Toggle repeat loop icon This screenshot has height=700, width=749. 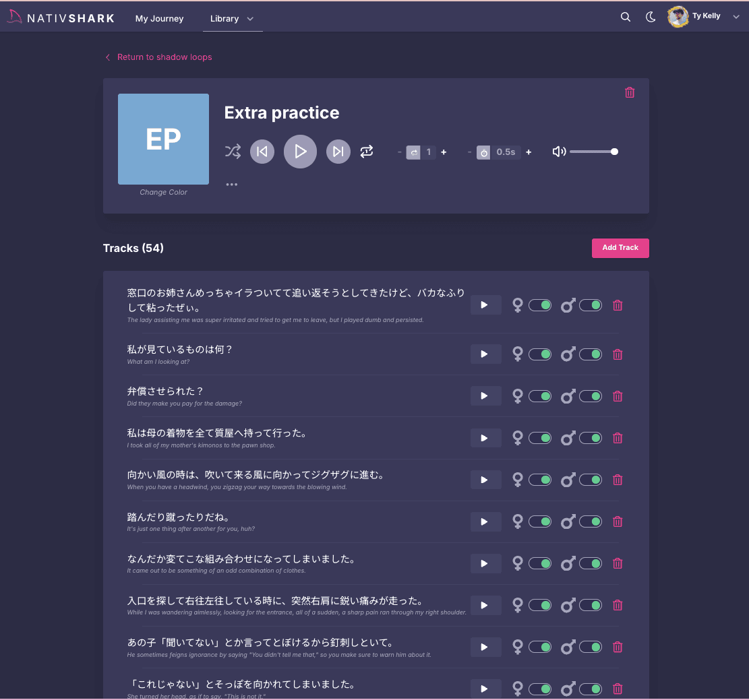[x=366, y=152]
